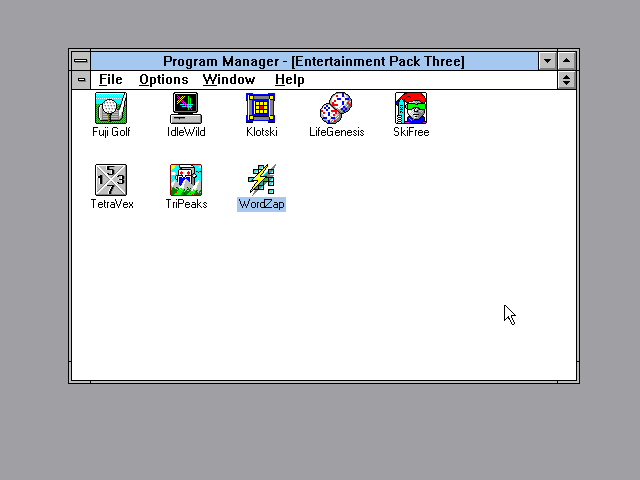The image size is (640, 480).
Task: Select the LifeGenesis icon
Action: tap(336, 108)
